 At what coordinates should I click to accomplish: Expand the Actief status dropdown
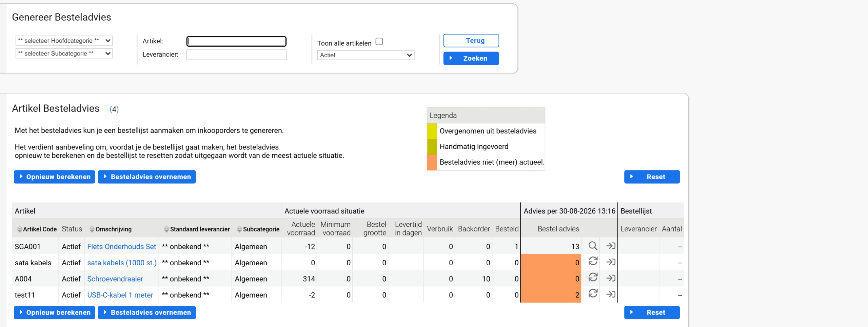[366, 55]
